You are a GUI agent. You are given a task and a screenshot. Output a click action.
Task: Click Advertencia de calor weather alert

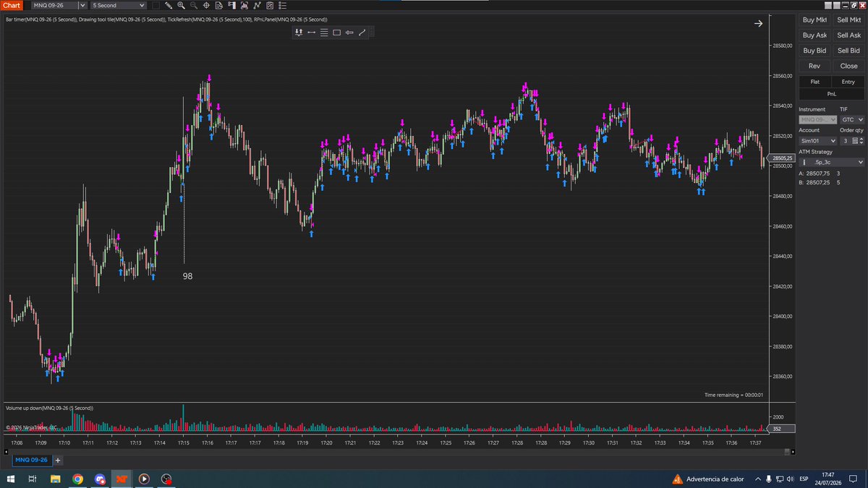pos(707,479)
